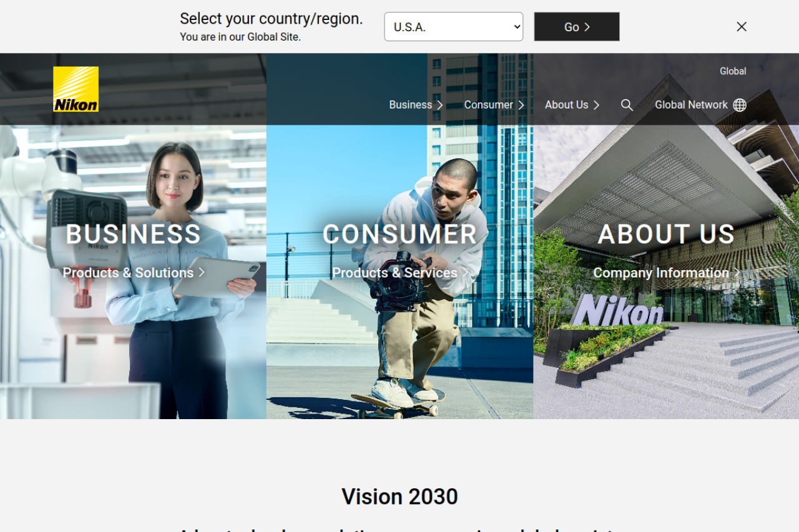Click the Go button
The image size is (799, 532).
(x=577, y=27)
